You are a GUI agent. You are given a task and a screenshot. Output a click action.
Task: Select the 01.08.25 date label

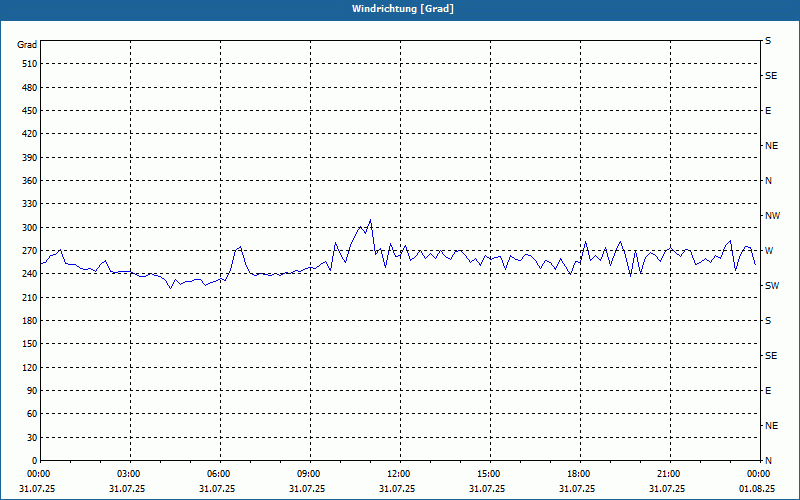coord(757,489)
